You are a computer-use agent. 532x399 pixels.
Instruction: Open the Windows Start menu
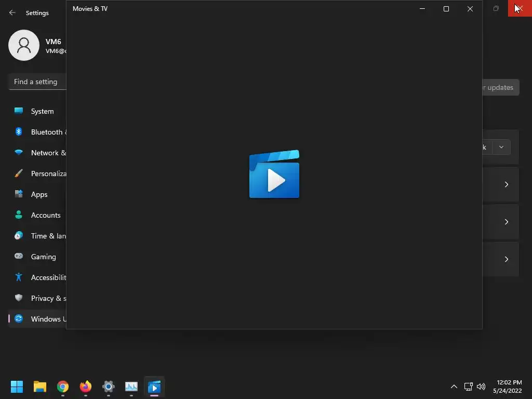(x=17, y=387)
